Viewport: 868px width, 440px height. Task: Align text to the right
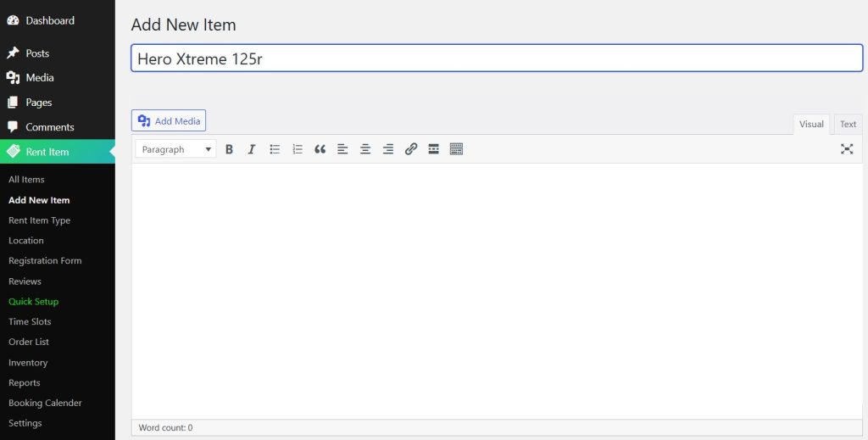(388, 149)
